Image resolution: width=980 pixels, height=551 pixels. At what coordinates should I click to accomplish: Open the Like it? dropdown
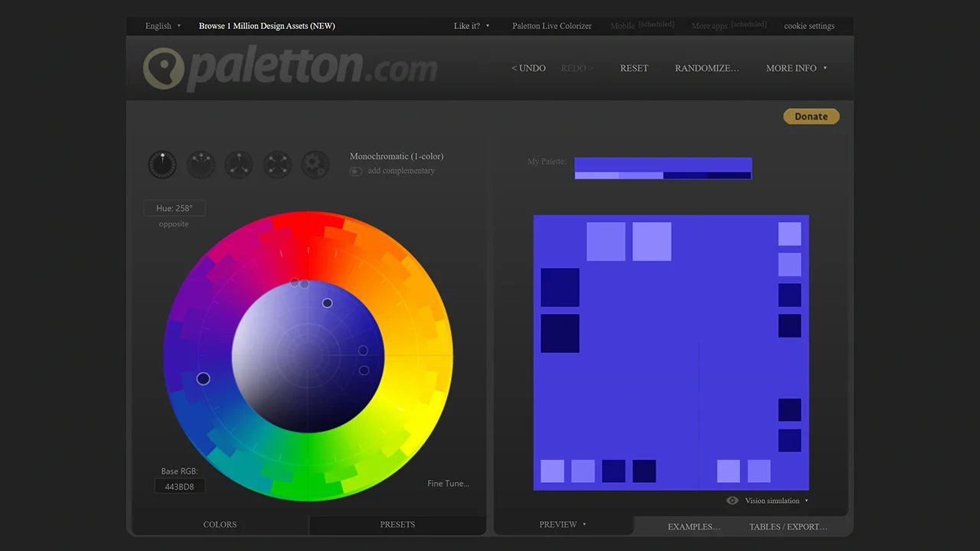(471, 26)
